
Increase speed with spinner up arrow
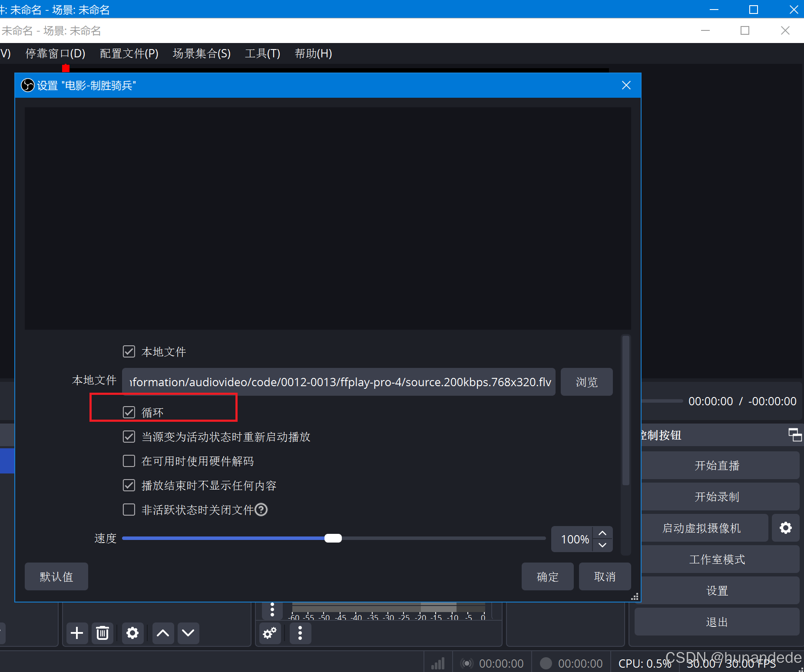point(602,533)
